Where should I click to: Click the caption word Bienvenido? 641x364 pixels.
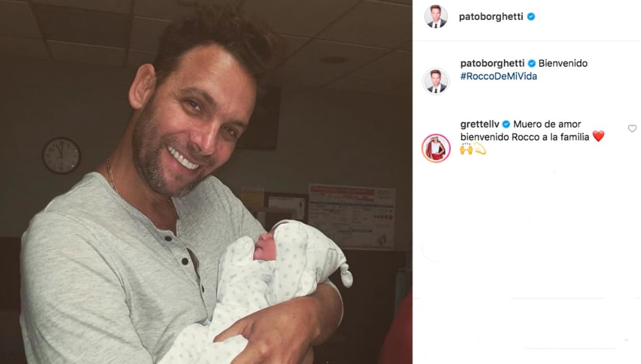(x=563, y=64)
